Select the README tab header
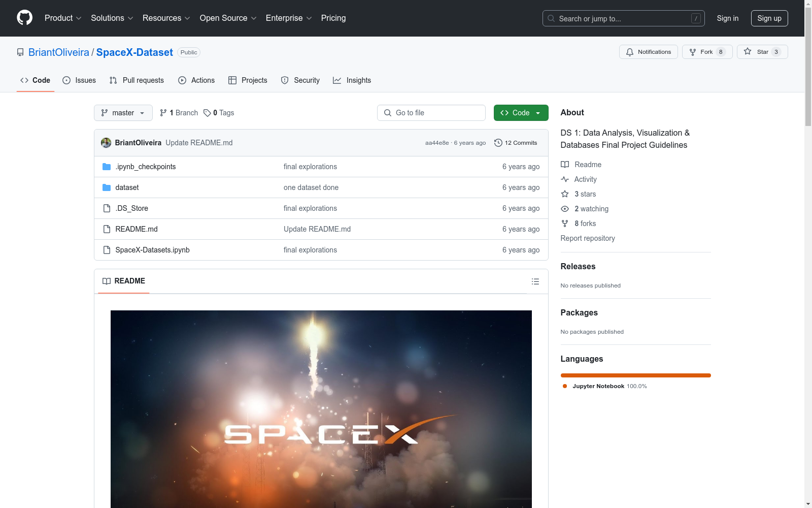This screenshot has width=812, height=508. (x=124, y=281)
